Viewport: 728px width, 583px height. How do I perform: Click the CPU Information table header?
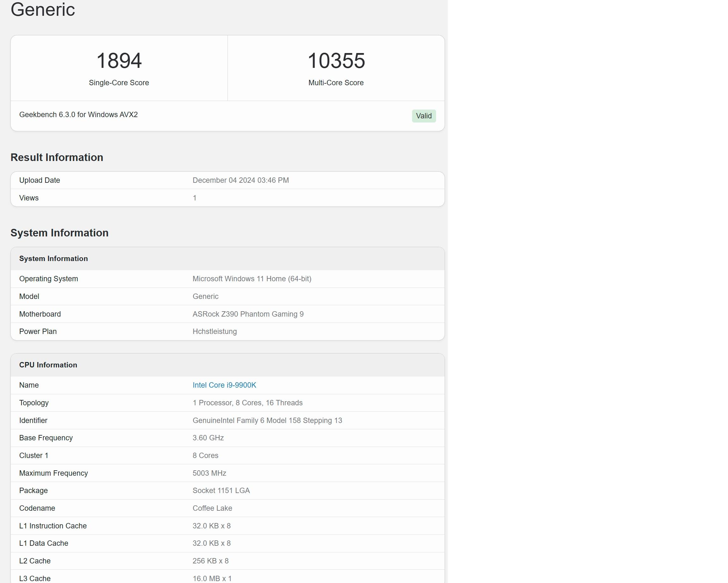click(x=48, y=365)
